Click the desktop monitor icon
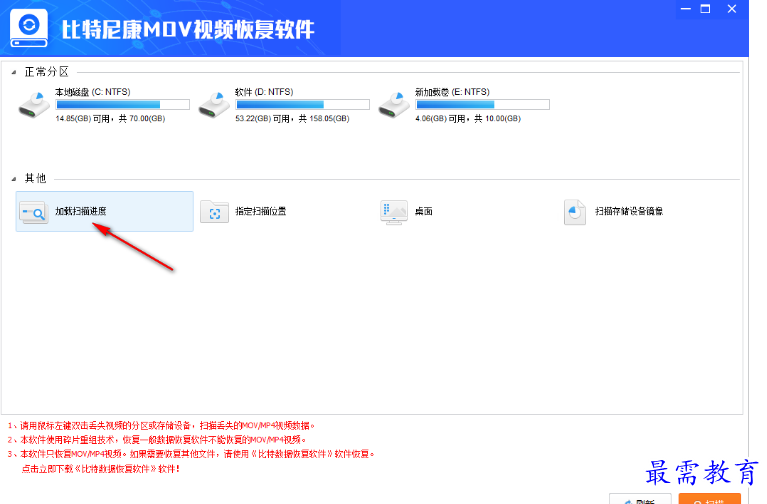767x504 pixels. tap(394, 212)
